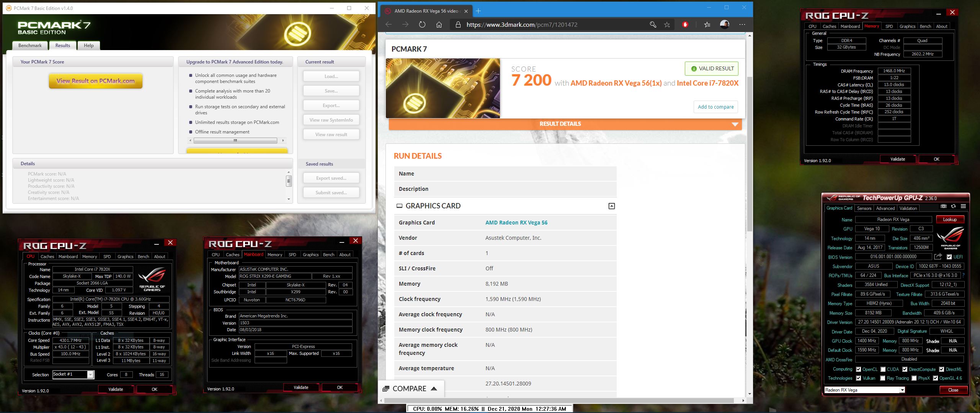Collapse the Graphics Card section box icon
Viewport: 980px width, 413px height.
pyautogui.click(x=611, y=206)
